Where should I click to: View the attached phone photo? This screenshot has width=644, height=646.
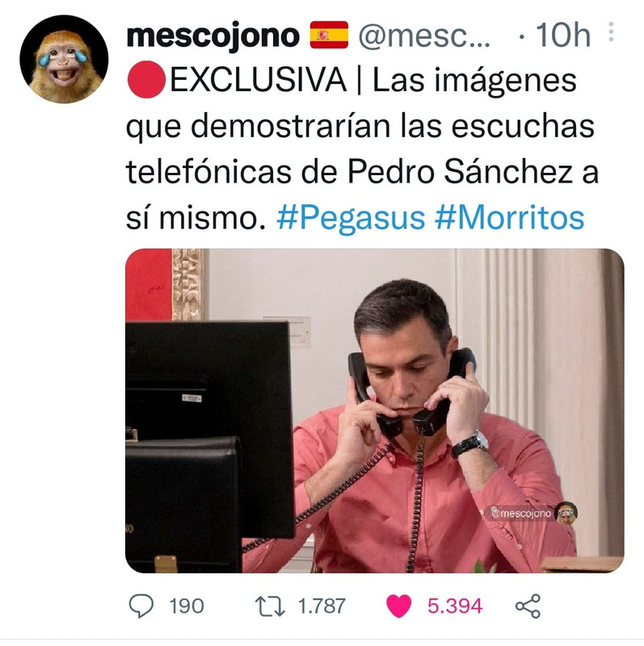[374, 410]
